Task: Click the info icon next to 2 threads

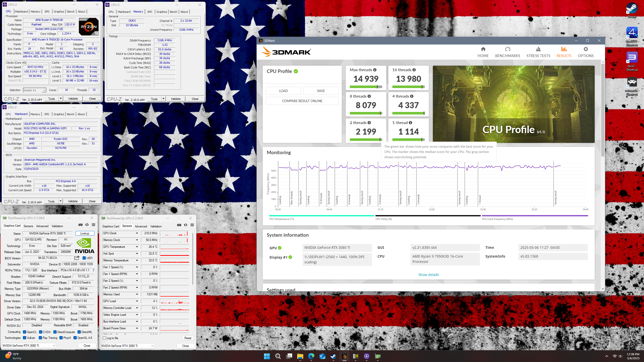Action: point(369,123)
